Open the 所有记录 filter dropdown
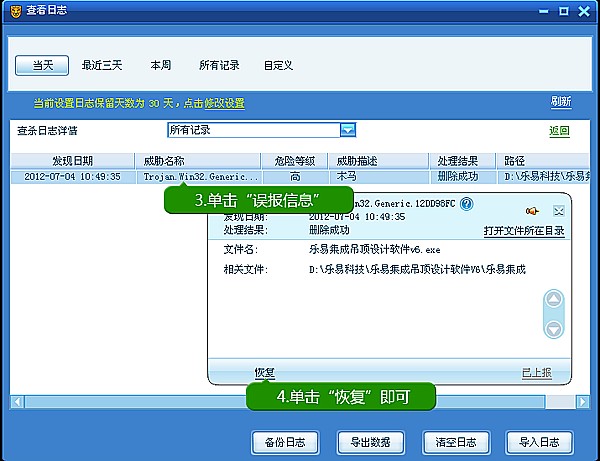Image resolution: width=600 pixels, height=461 pixels. 348,130
